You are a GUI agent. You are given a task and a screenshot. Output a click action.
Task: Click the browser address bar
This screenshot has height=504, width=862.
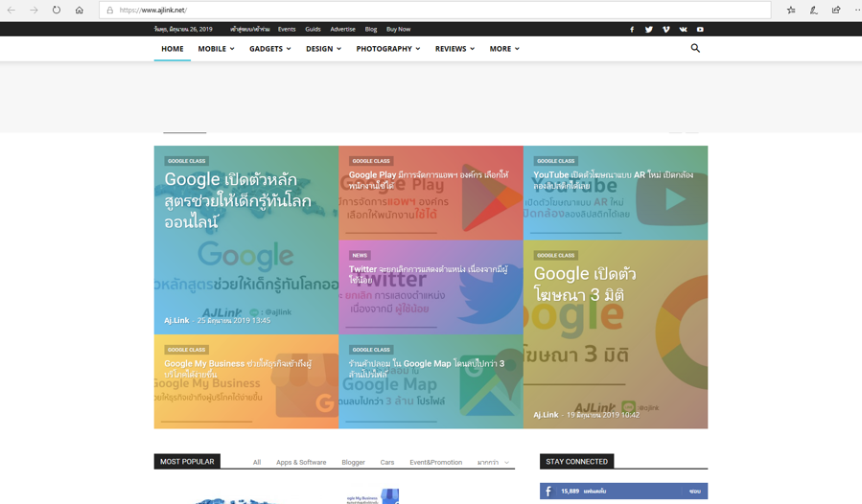coord(431,11)
